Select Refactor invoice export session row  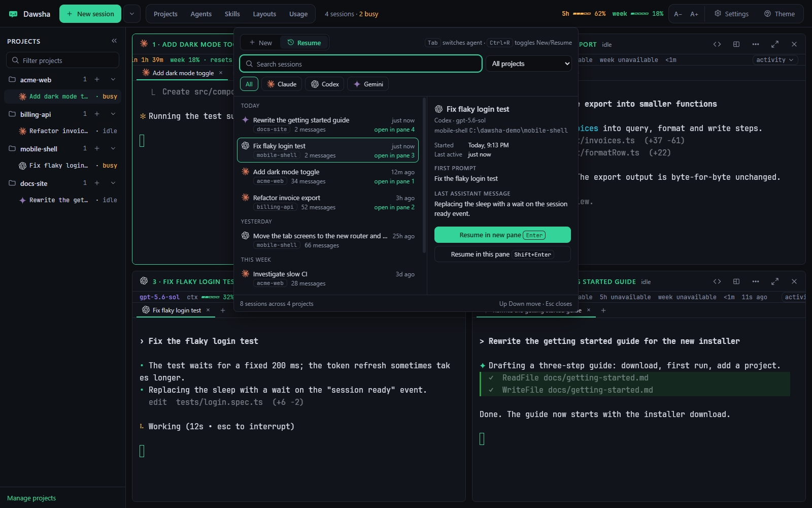[328, 202]
